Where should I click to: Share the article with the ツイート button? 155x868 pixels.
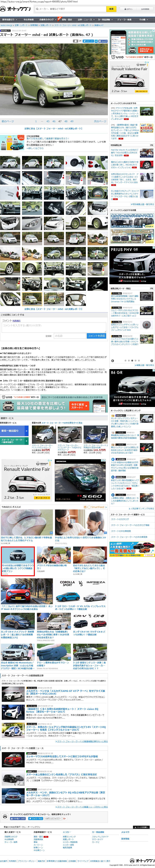[x=89, y=41]
